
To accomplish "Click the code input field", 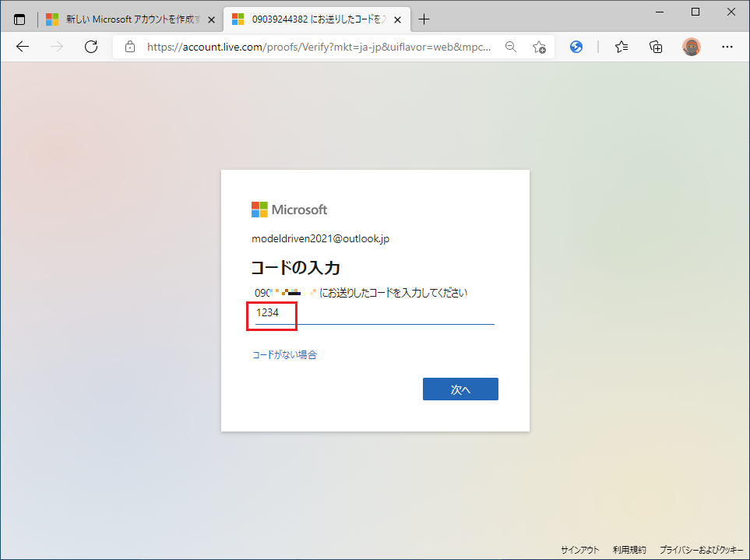I will point(375,313).
